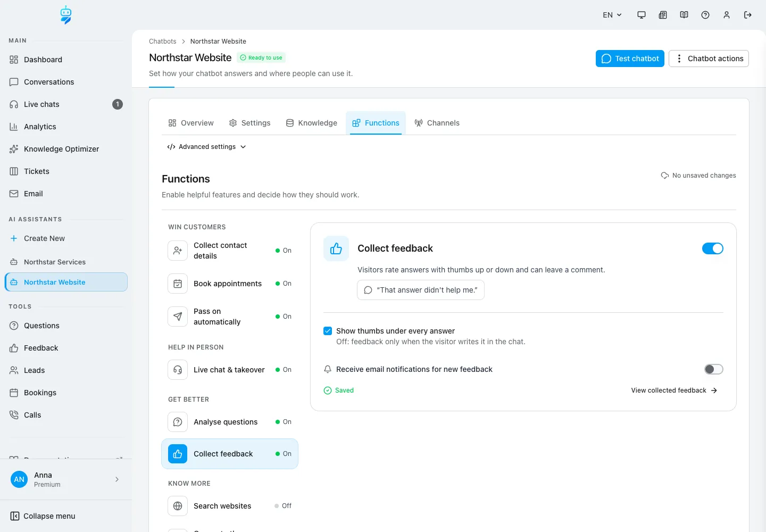This screenshot has height=532, width=766.
Task: Open Feedback under Tools
Action: pos(66,348)
